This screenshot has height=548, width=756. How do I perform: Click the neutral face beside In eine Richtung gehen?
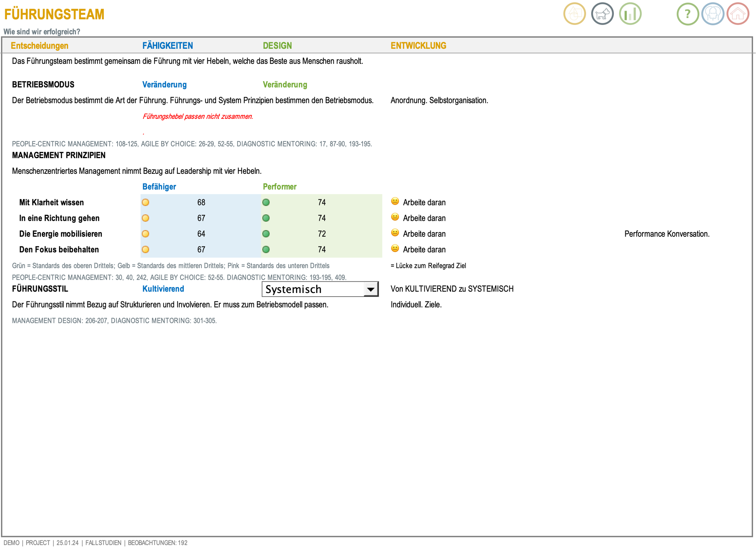click(395, 217)
